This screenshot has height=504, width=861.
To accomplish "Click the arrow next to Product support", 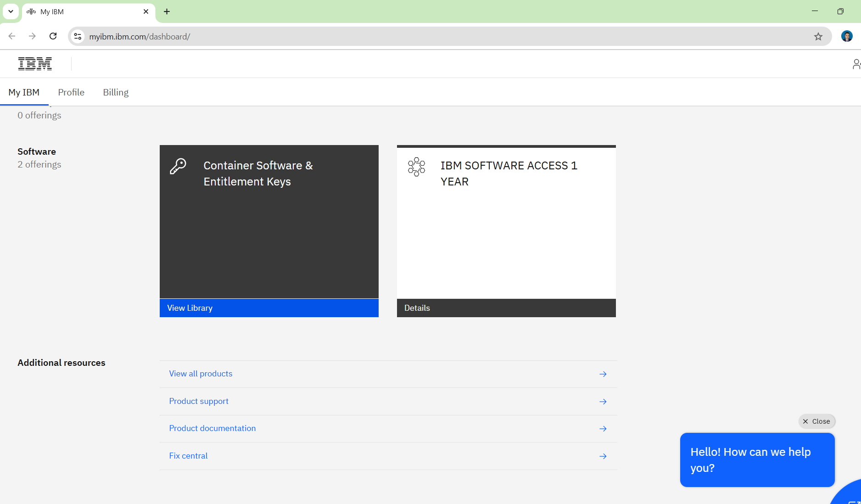I will (x=603, y=402).
